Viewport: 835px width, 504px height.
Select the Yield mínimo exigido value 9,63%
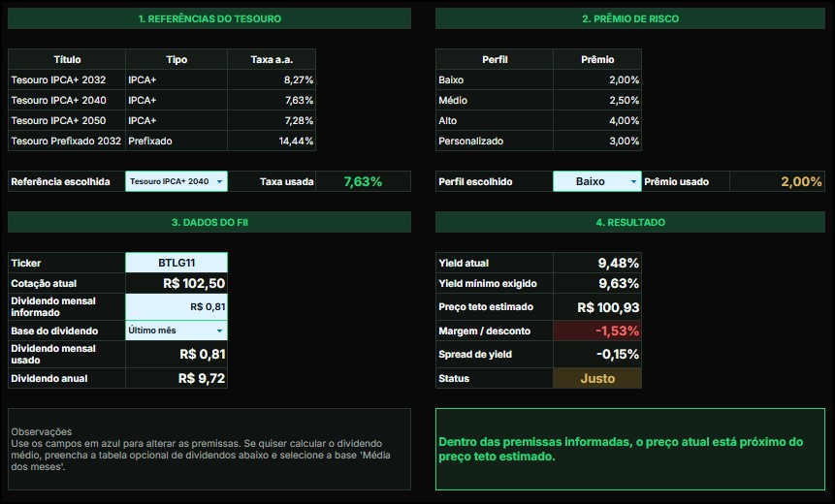point(597,283)
